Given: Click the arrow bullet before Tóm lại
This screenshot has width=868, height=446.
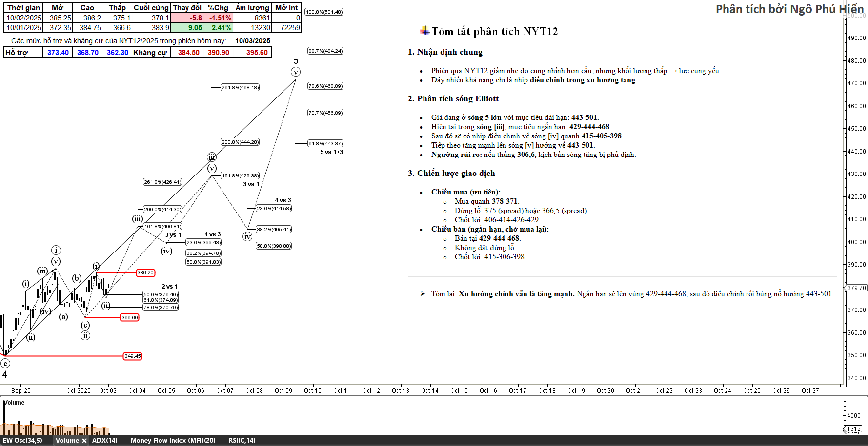Looking at the screenshot, I should (422, 294).
